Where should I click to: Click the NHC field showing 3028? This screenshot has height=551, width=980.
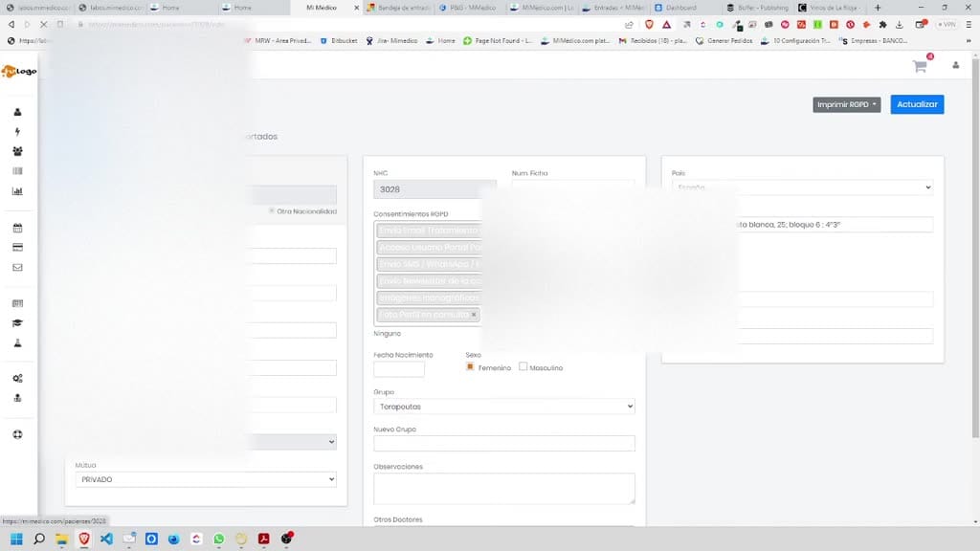click(x=435, y=189)
